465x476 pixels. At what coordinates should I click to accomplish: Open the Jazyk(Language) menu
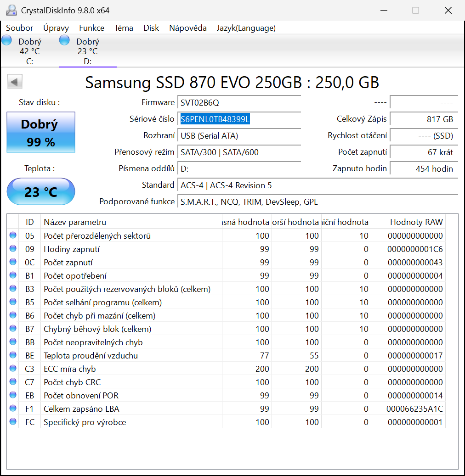pos(246,28)
